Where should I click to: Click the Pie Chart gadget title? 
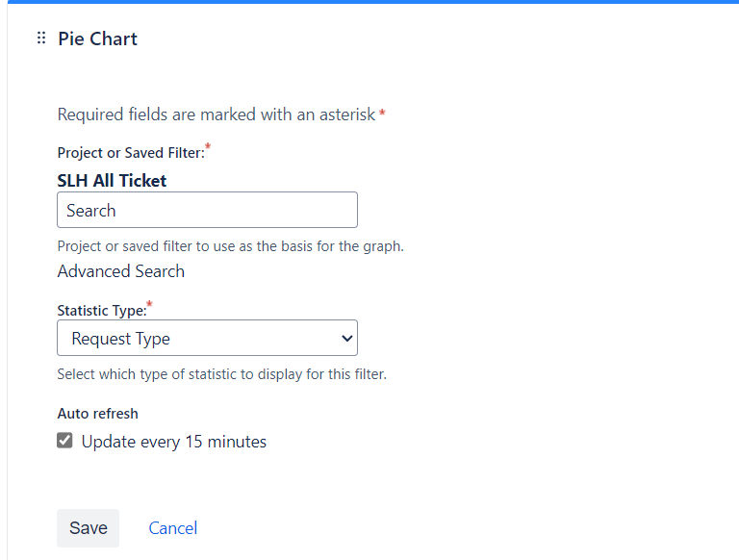pyautogui.click(x=97, y=38)
